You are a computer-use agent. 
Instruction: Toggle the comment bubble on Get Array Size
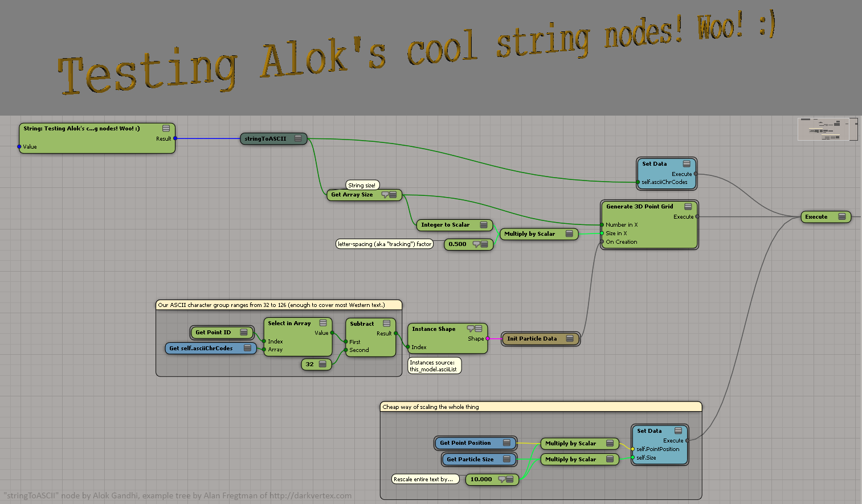385,195
